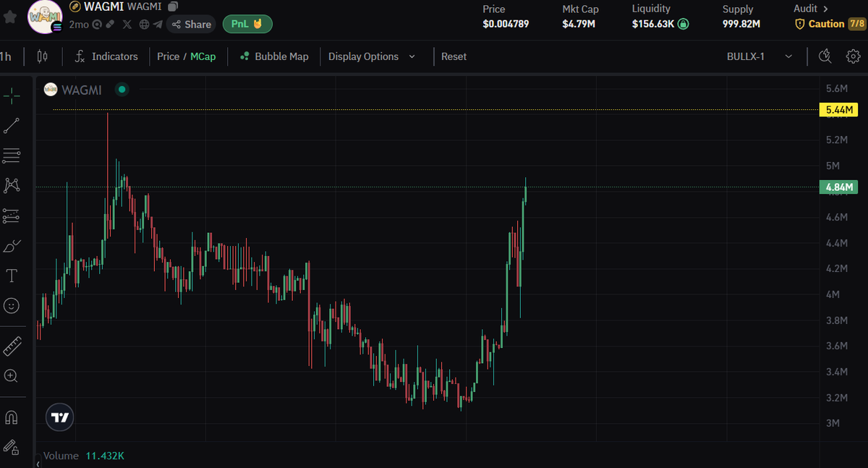The height and width of the screenshot is (468, 868).
Task: Select the Text annotation tool
Action: point(12,276)
